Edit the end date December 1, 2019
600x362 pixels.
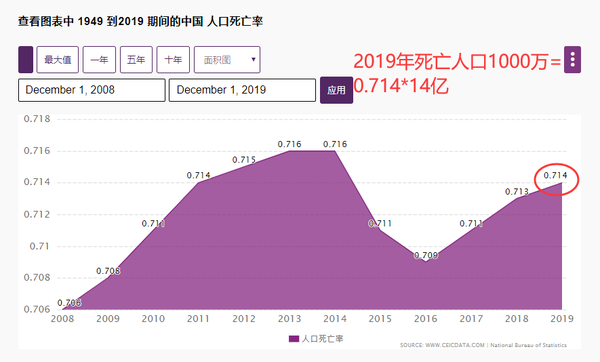(242, 90)
